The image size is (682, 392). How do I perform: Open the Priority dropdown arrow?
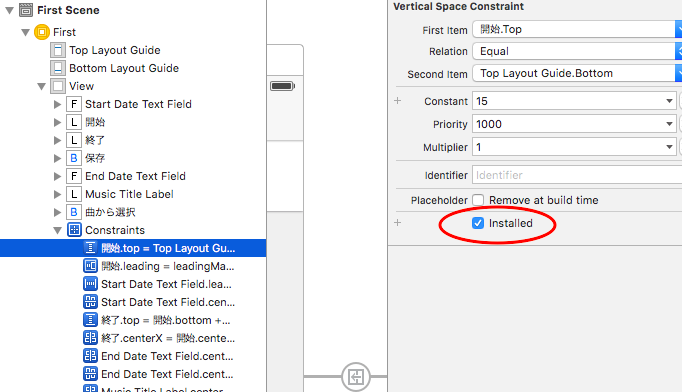669,124
